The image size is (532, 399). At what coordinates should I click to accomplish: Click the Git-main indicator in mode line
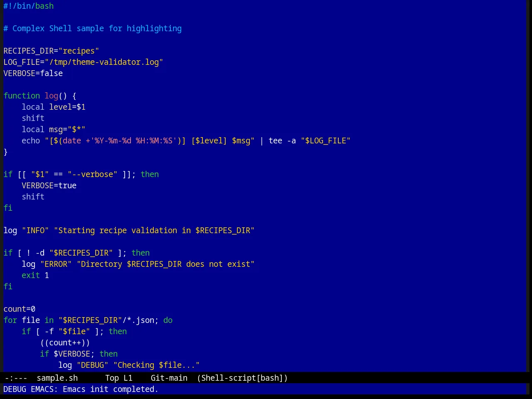[169, 378]
